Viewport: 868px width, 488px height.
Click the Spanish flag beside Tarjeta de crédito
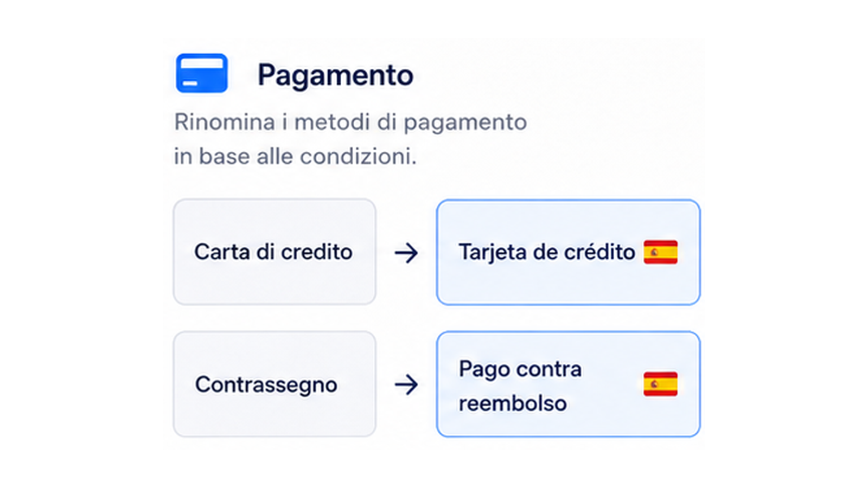660,252
